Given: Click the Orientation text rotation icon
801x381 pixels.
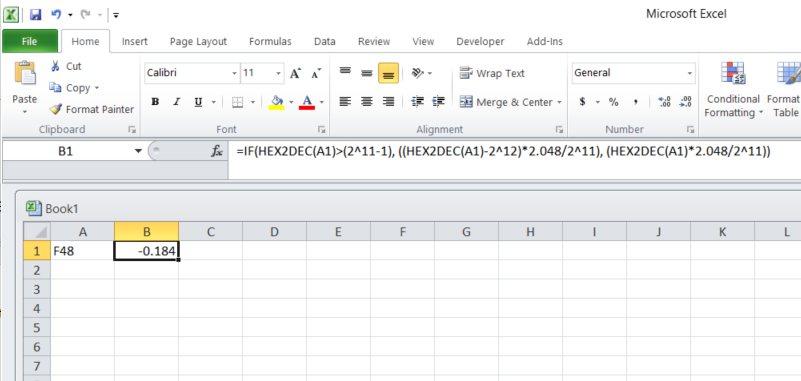Looking at the screenshot, I should pos(418,73).
